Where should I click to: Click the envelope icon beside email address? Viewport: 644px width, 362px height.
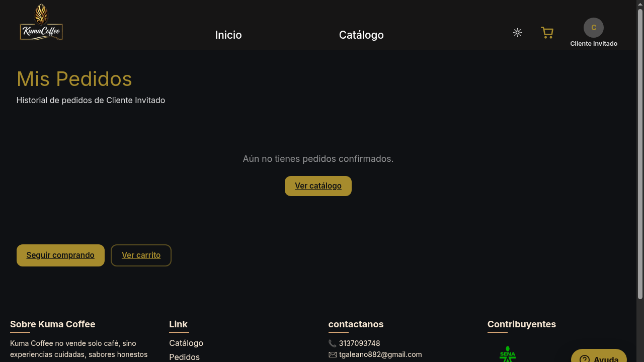click(333, 354)
